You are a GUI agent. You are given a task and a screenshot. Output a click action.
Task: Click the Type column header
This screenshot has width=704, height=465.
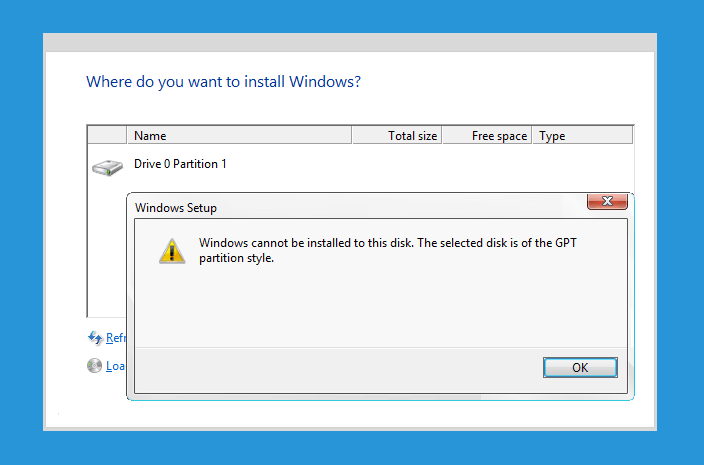(582, 136)
